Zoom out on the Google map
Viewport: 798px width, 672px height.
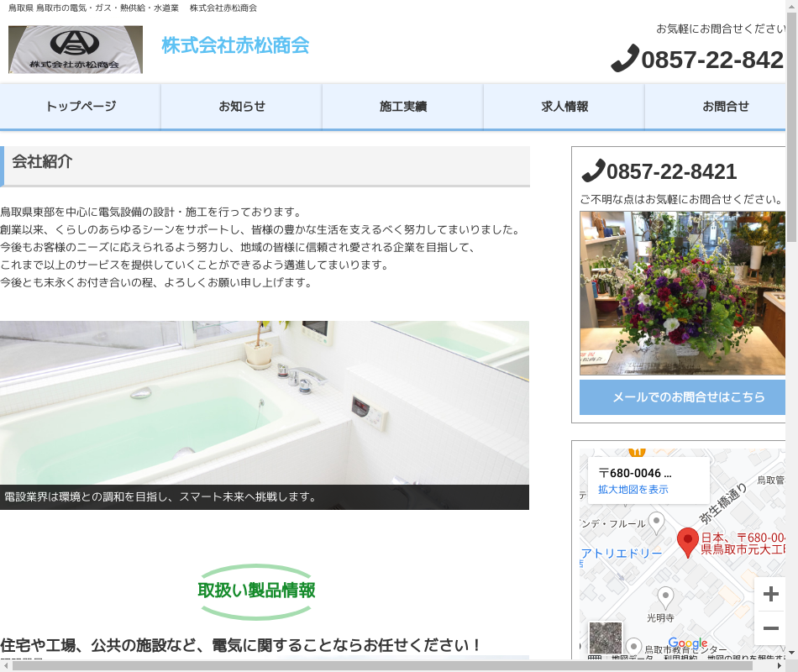coord(770,628)
